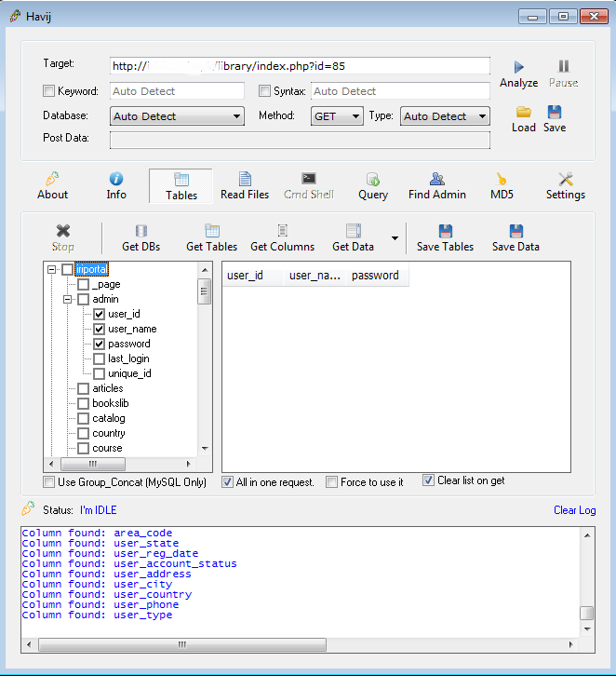The height and width of the screenshot is (676, 616).
Task: Click the Post Data input field
Action: pyautogui.click(x=300, y=141)
